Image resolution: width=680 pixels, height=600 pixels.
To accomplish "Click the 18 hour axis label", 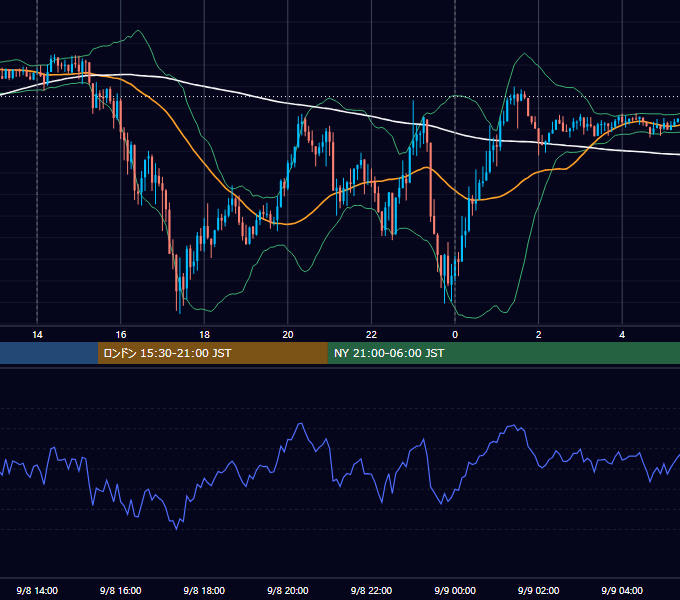I will (x=204, y=335).
